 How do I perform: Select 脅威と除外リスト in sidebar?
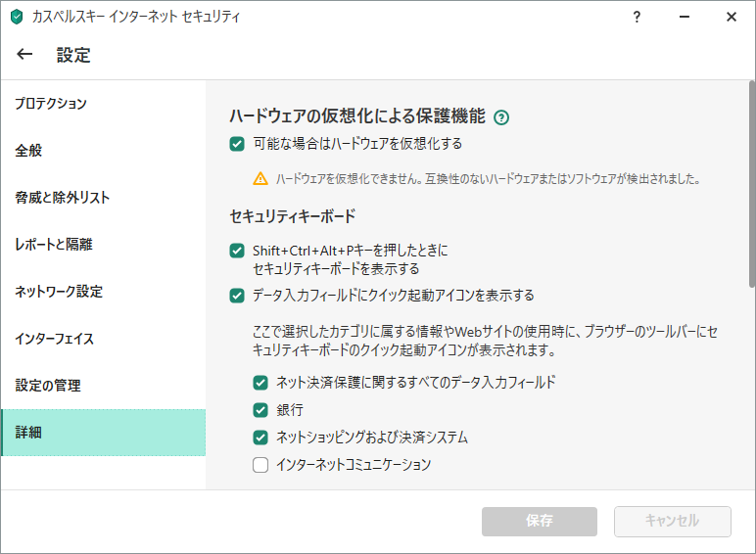[62, 198]
